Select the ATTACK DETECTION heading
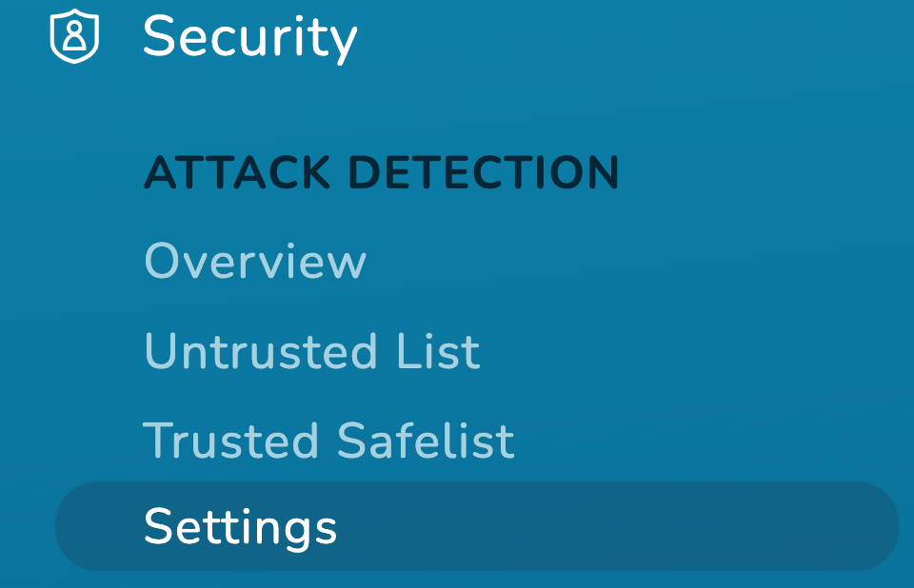This screenshot has width=914, height=588. 381,172
